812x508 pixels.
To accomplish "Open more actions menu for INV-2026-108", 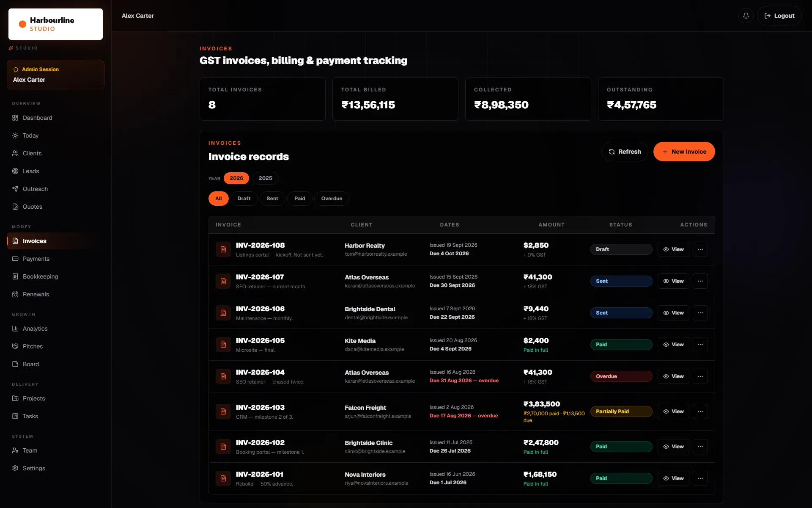I will (700, 249).
